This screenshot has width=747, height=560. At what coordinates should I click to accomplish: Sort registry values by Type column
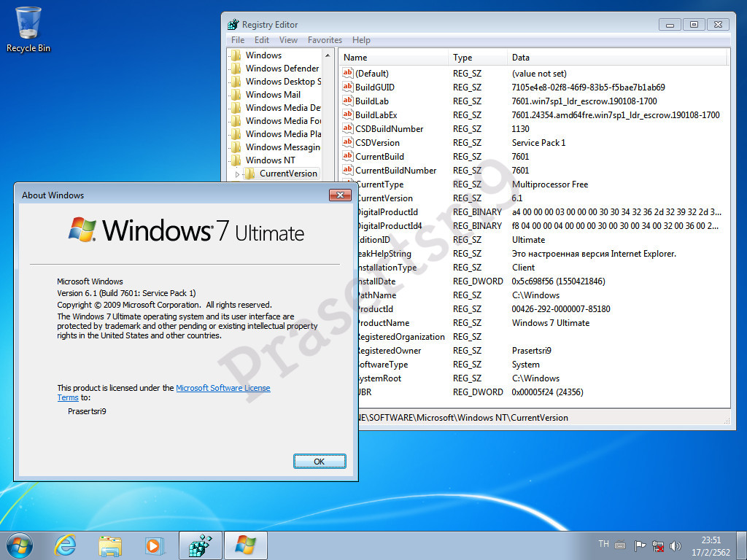click(x=477, y=57)
